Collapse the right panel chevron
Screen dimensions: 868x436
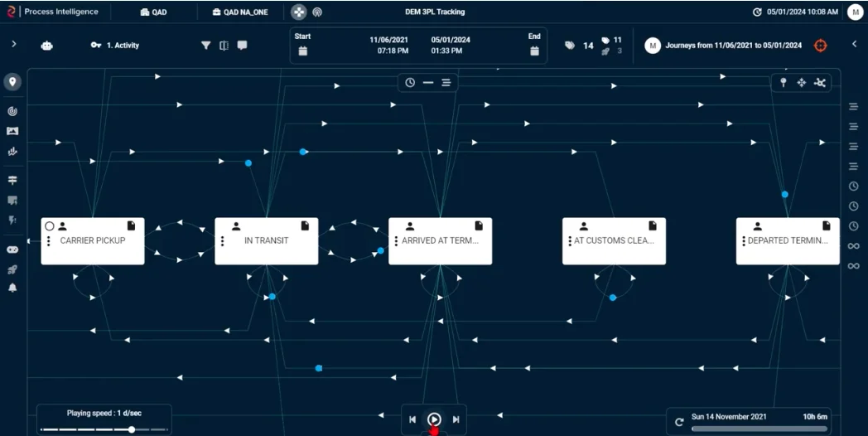854,44
